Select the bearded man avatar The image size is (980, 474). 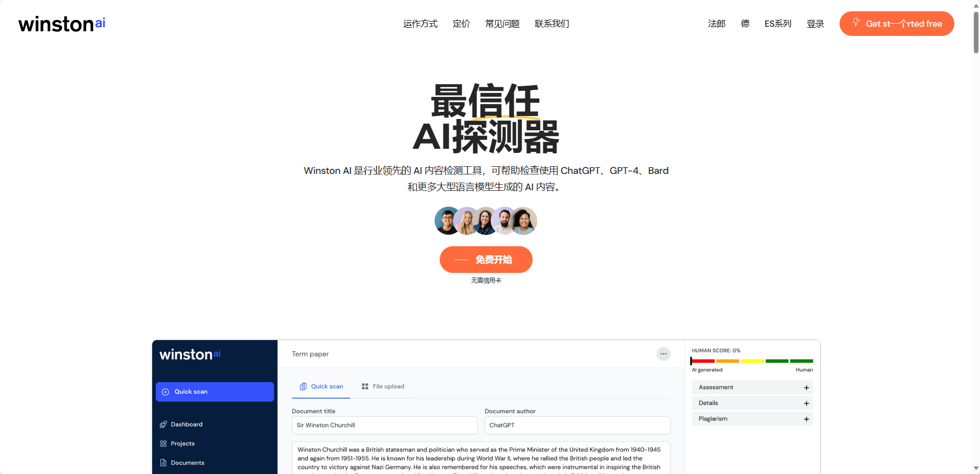pyautogui.click(x=504, y=221)
